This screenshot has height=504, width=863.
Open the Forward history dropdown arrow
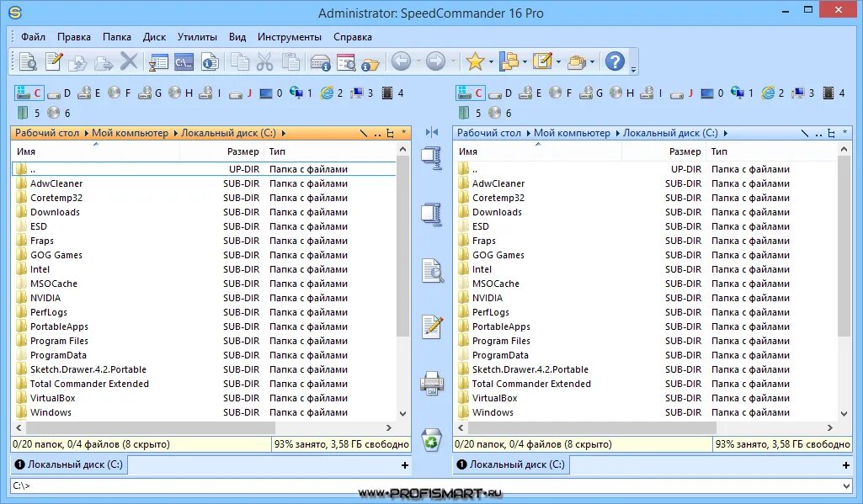pos(453,61)
